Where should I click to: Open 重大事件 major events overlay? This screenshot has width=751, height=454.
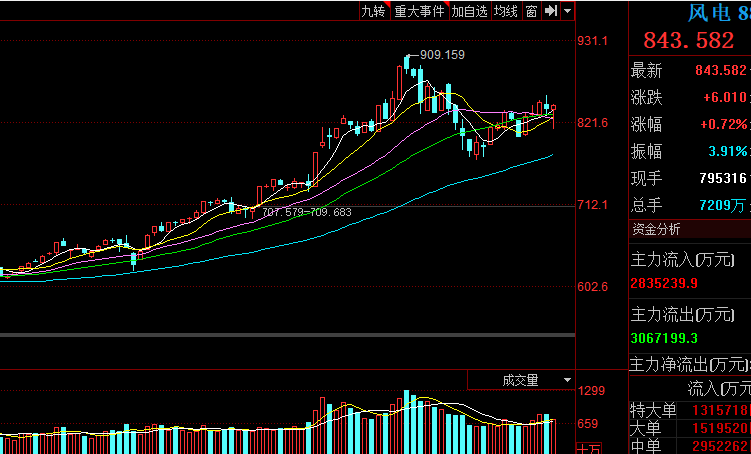click(419, 11)
